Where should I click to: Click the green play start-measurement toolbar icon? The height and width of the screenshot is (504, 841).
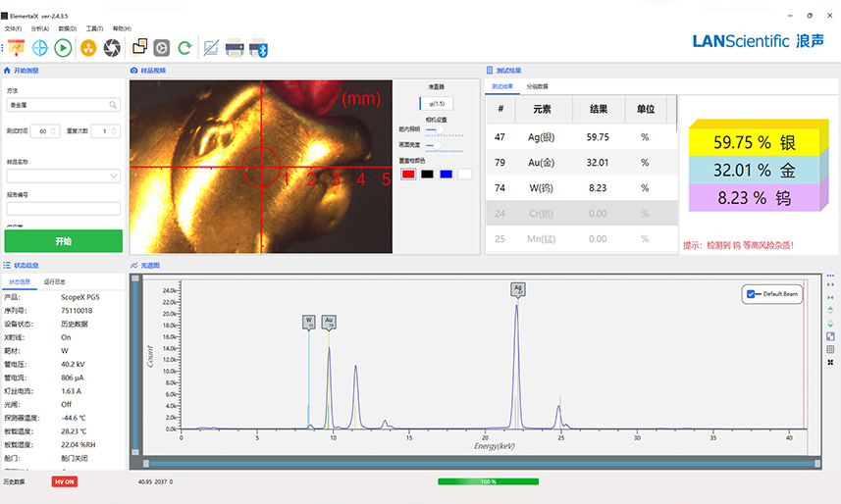(63, 47)
